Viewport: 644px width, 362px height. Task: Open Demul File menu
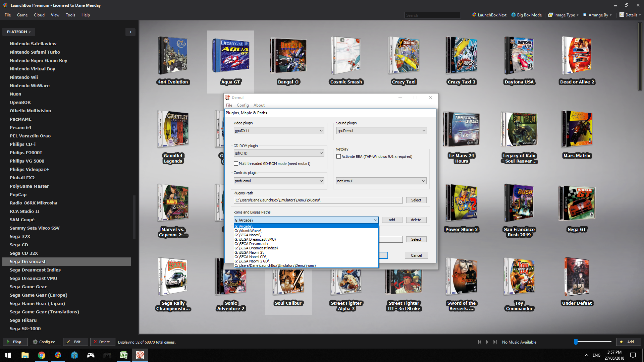tap(229, 105)
